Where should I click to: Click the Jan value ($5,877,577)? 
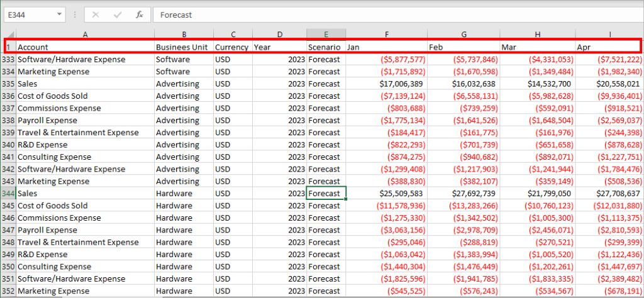click(x=387, y=60)
